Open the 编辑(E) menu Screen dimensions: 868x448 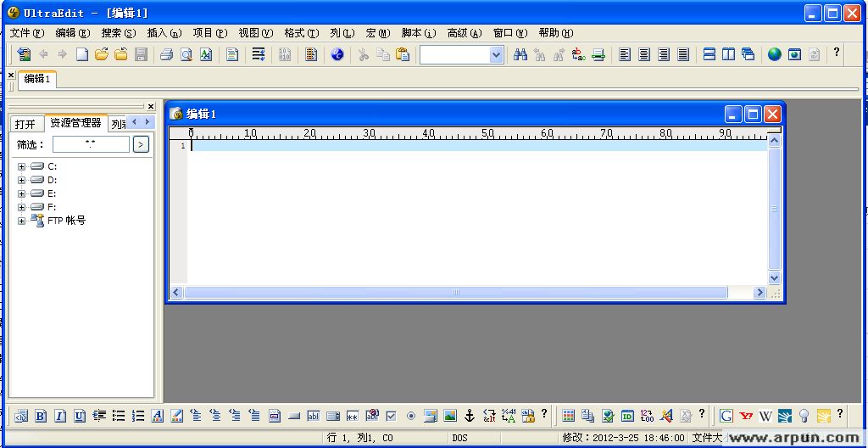(x=73, y=33)
